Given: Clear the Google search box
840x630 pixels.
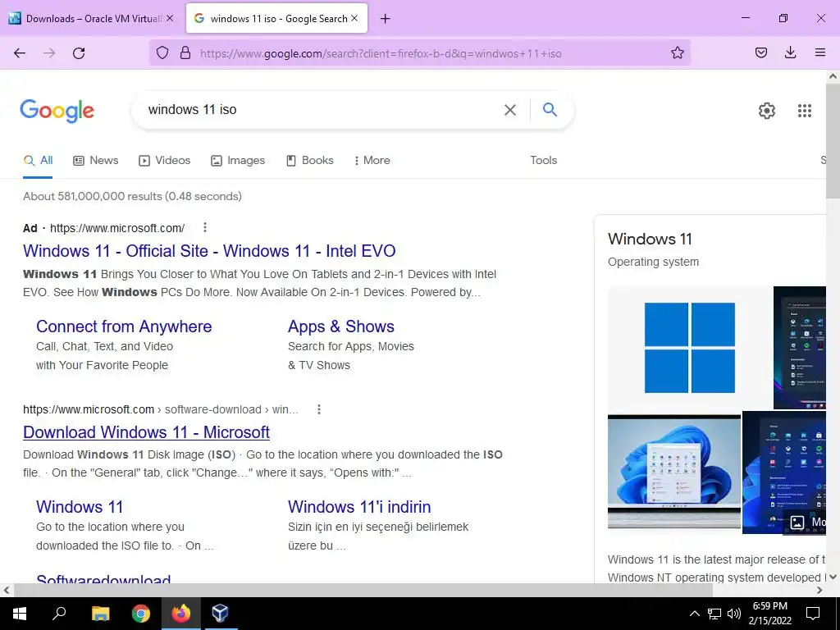Looking at the screenshot, I should click(x=510, y=110).
